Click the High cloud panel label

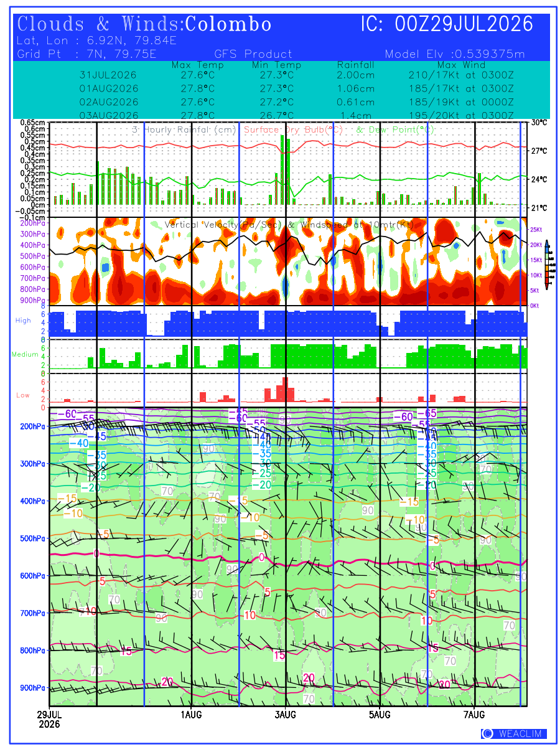tap(23, 320)
